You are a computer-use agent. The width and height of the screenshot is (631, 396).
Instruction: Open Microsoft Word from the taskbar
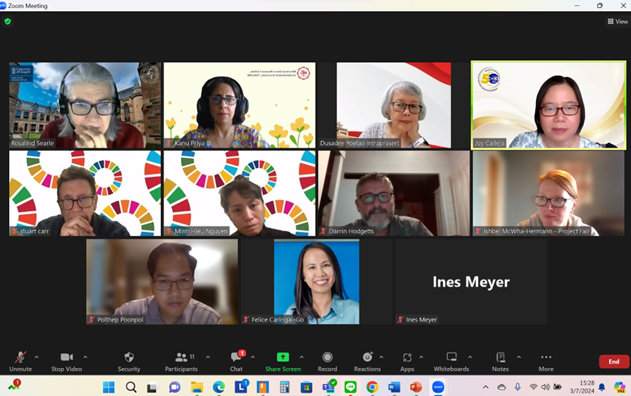394,387
